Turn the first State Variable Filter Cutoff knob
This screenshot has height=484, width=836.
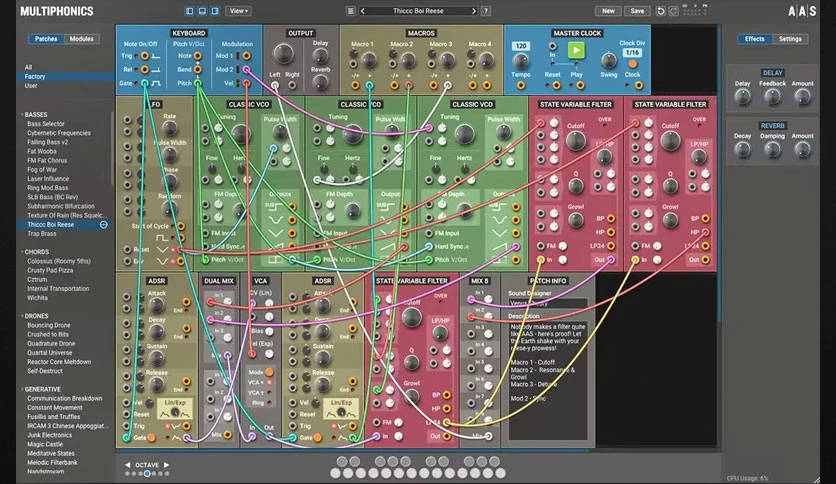click(x=575, y=141)
